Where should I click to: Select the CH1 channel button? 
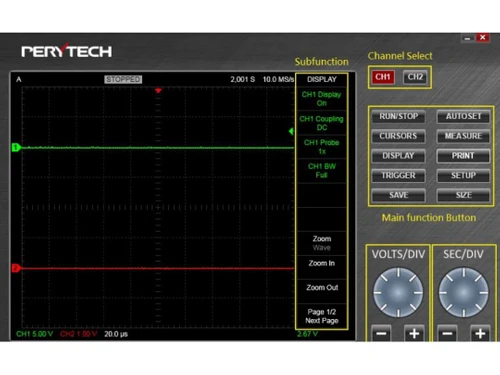[383, 77]
